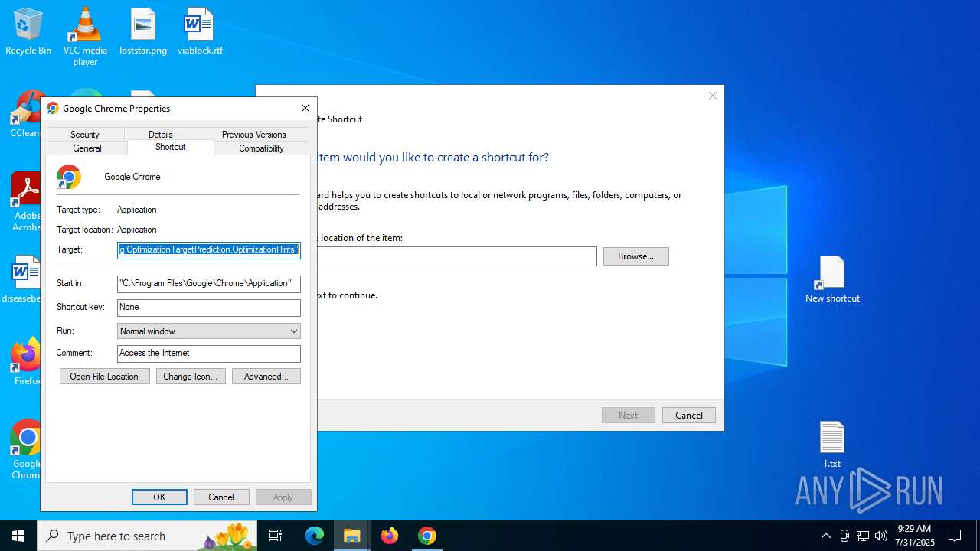This screenshot has height=551, width=980.
Task: Select the 1.txt file icon
Action: [831, 445]
